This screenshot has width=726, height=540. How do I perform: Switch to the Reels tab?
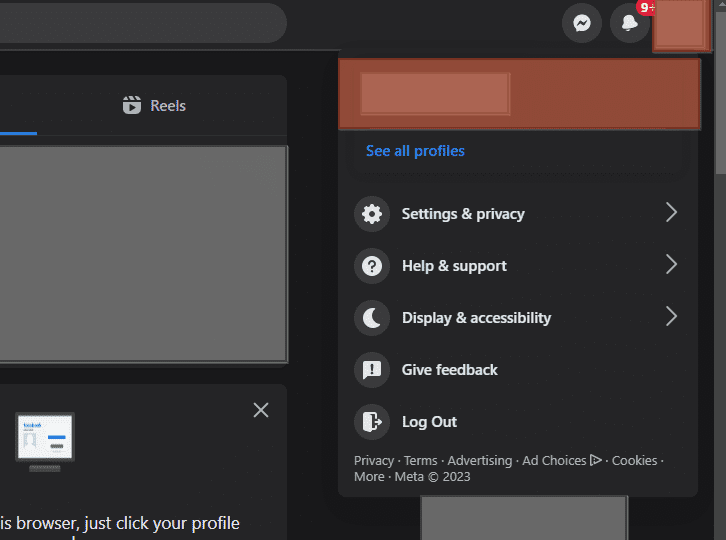[x=154, y=106]
